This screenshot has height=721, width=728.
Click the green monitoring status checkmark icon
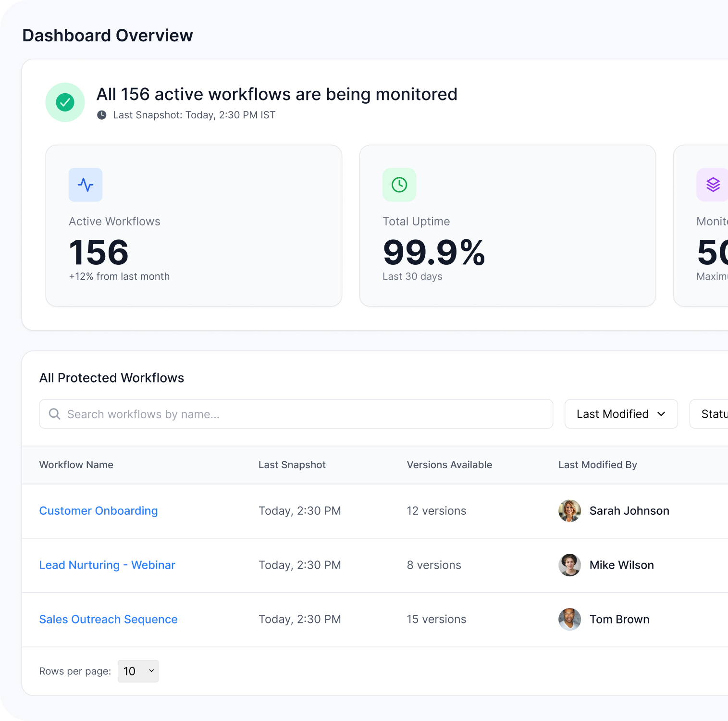(64, 102)
